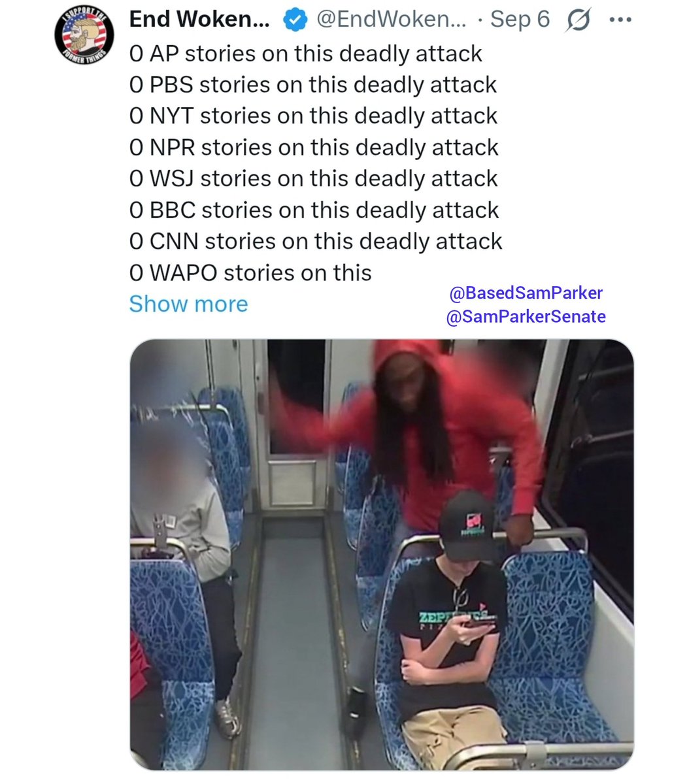Viewport: 687px width, 784px height.
Task: Click the Sep 6 timestamp
Action: click(520, 20)
